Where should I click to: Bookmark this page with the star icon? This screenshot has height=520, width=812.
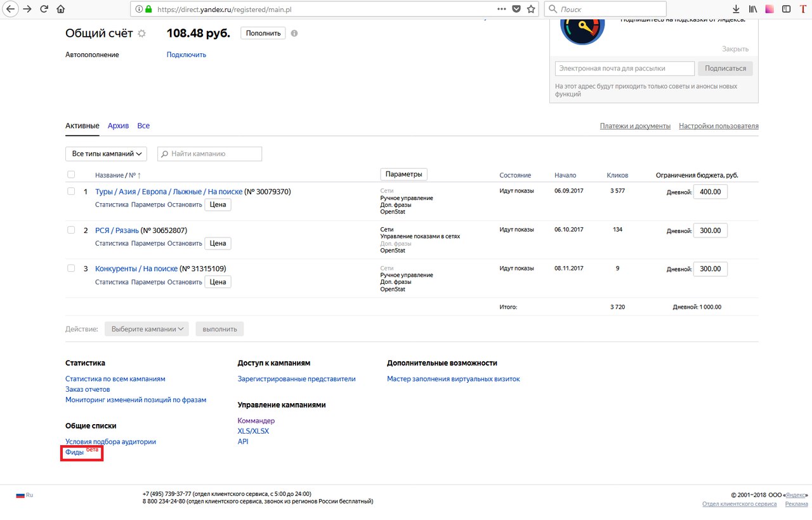(x=531, y=9)
